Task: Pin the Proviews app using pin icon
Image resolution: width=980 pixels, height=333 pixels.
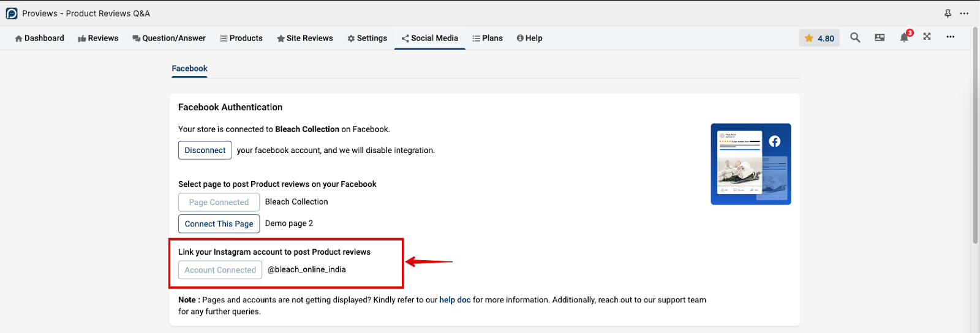Action: (x=948, y=13)
